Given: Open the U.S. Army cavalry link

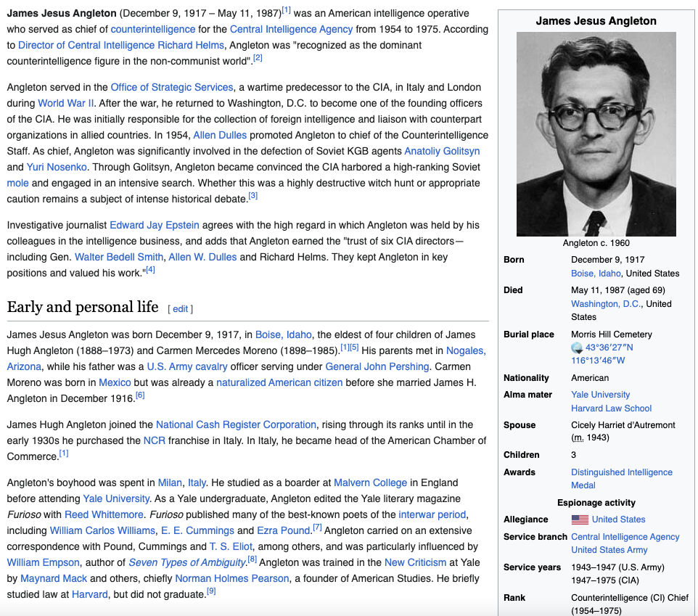Looking at the screenshot, I should pos(187,366).
